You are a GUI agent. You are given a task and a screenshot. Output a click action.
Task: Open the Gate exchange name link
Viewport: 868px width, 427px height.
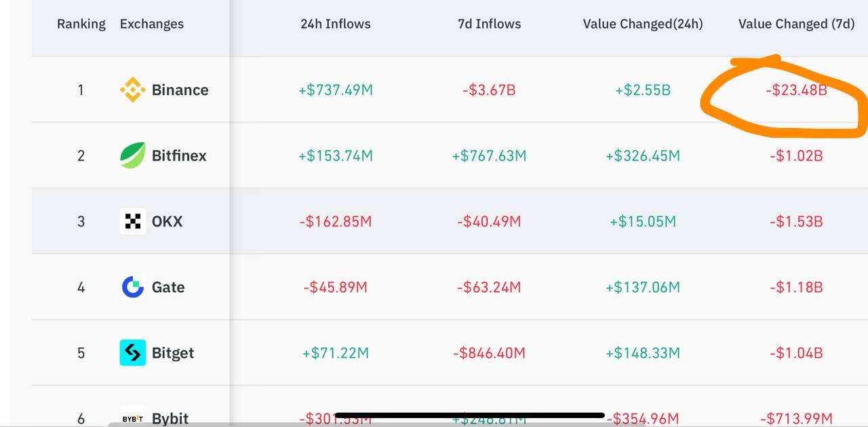168,287
